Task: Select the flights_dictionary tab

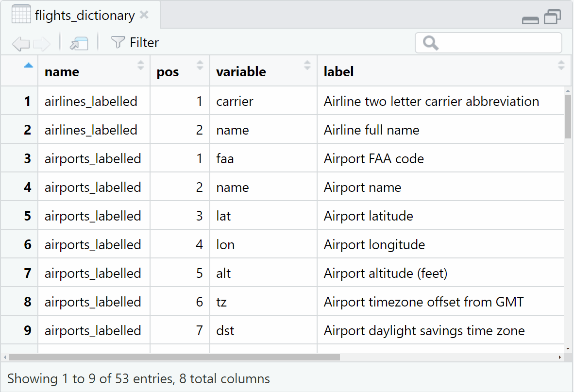Action: pyautogui.click(x=84, y=16)
